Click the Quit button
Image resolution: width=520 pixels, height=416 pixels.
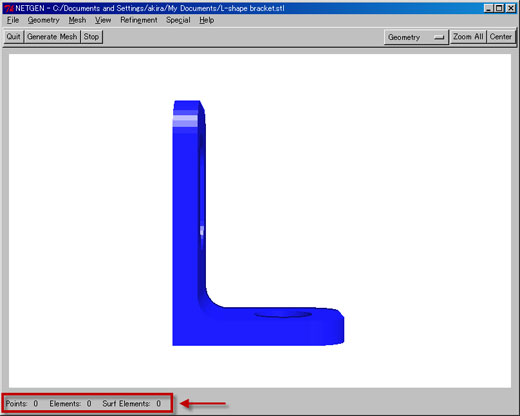[x=13, y=37]
